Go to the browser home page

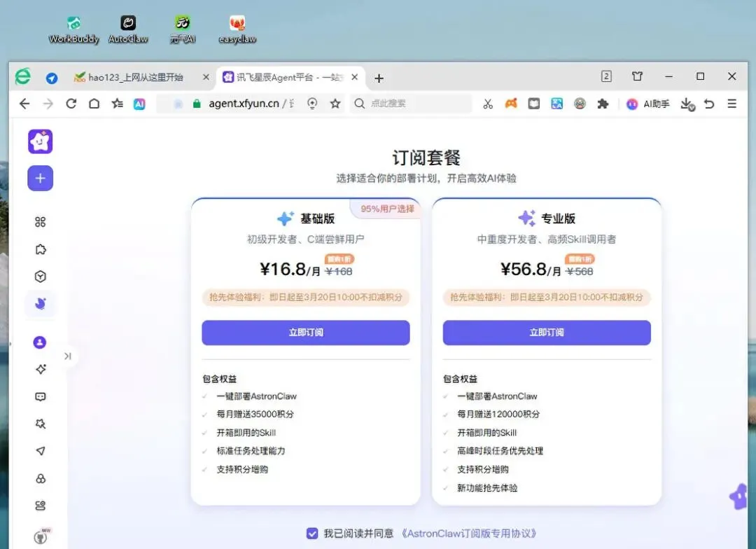click(94, 104)
